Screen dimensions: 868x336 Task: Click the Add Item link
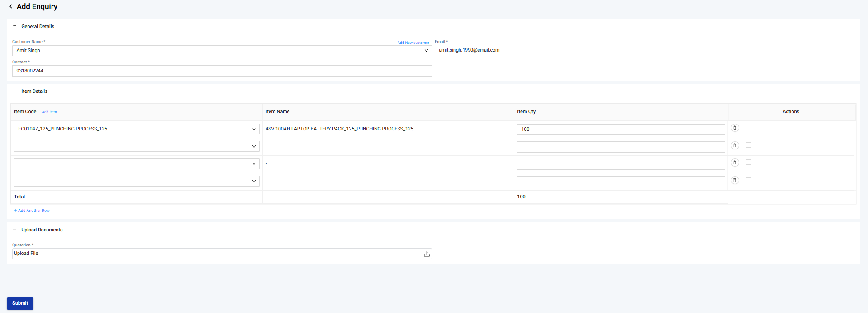coord(49,112)
